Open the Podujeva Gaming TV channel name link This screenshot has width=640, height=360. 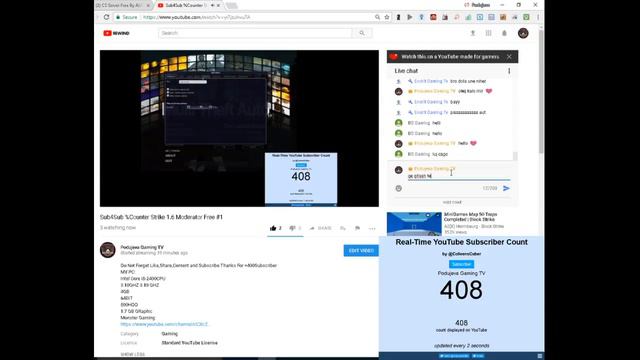(x=142, y=247)
